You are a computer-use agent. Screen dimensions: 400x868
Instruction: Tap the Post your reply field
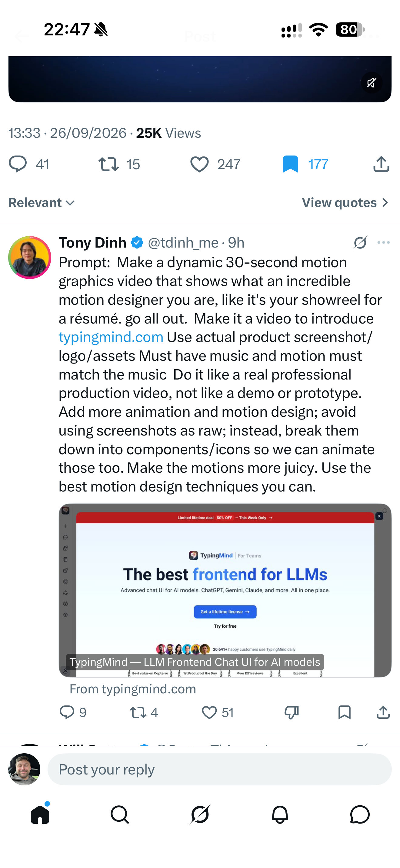pos(220,769)
